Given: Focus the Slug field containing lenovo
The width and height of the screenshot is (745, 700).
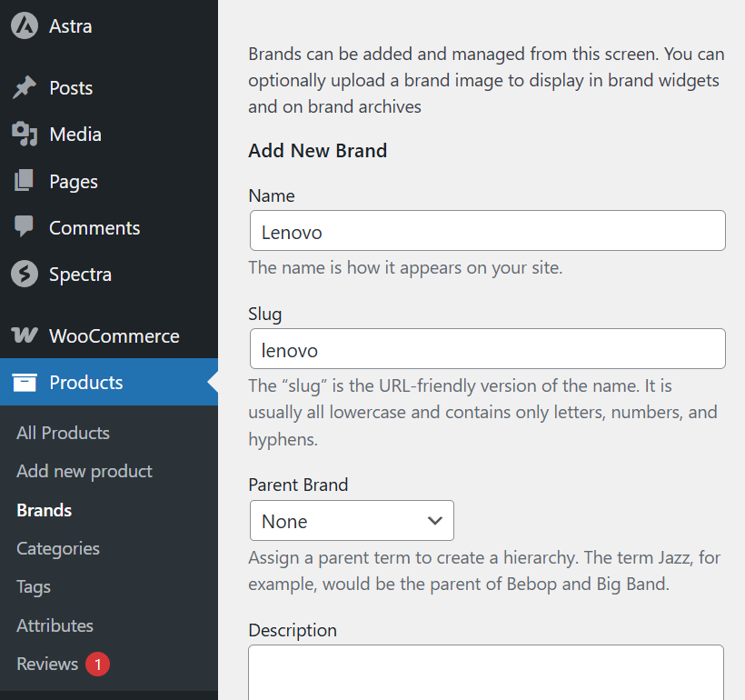Looking at the screenshot, I should coord(488,348).
